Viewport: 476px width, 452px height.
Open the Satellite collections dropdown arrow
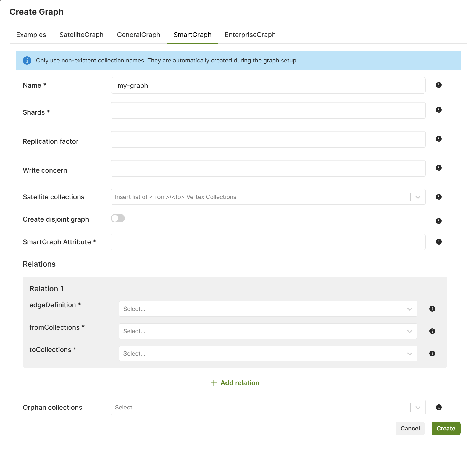[x=418, y=197]
